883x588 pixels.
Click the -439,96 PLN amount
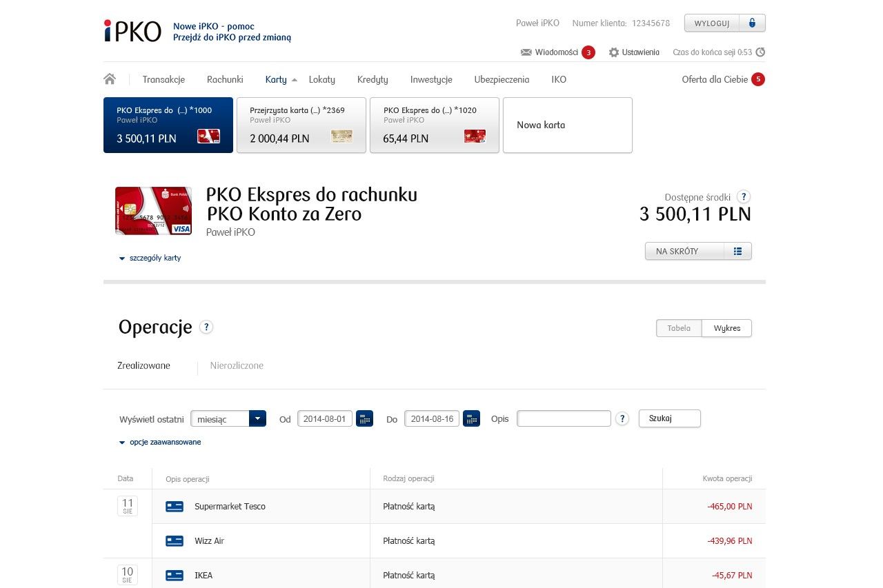[x=729, y=541]
